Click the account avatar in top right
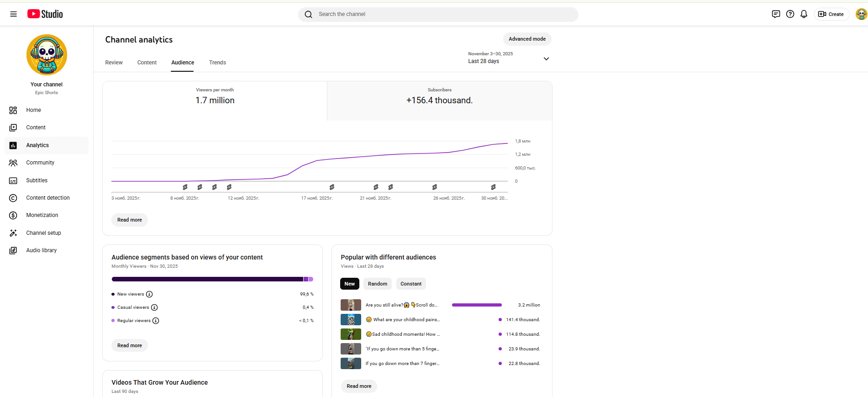The width and height of the screenshot is (868, 397). (861, 14)
